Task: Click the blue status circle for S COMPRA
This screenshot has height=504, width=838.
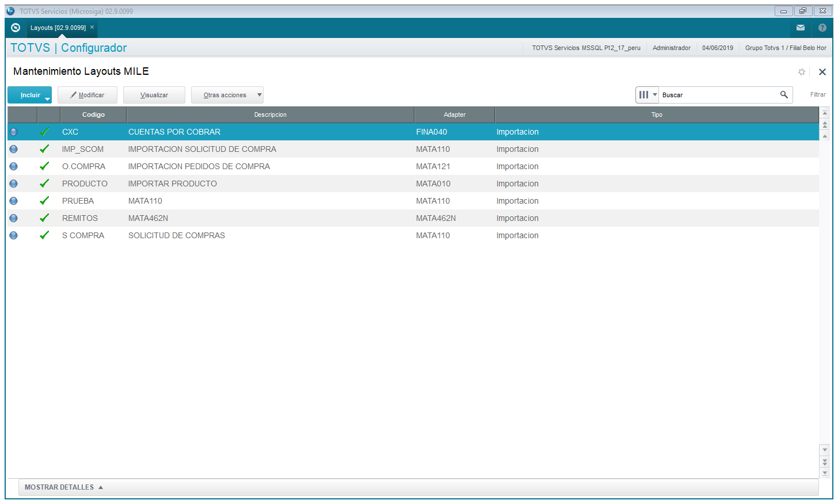Action: [x=13, y=235]
